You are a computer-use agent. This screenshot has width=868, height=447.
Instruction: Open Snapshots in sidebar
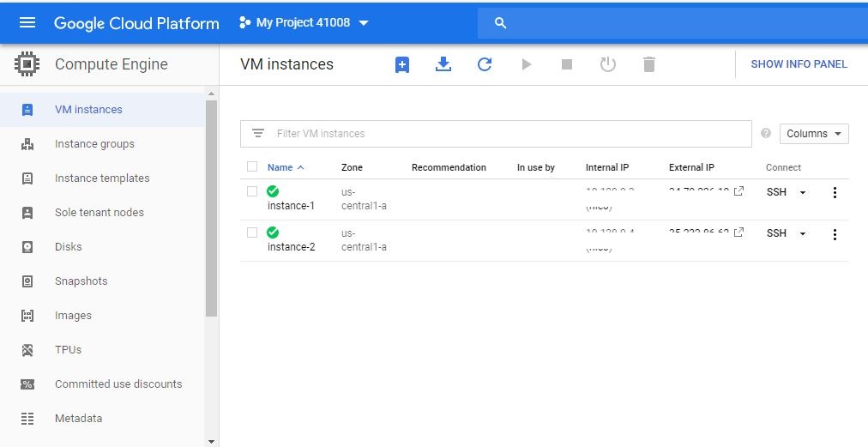81,281
